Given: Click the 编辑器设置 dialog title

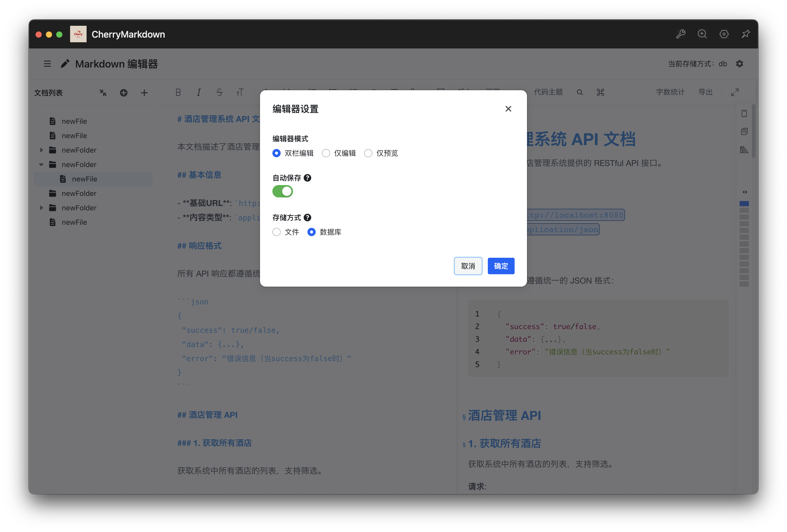Looking at the screenshot, I should [295, 109].
